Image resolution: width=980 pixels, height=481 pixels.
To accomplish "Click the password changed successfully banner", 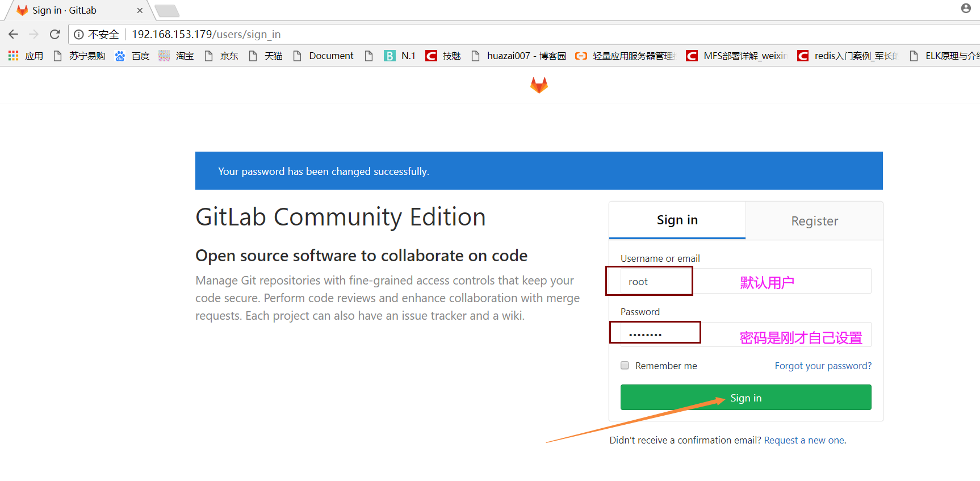I will pos(539,170).
